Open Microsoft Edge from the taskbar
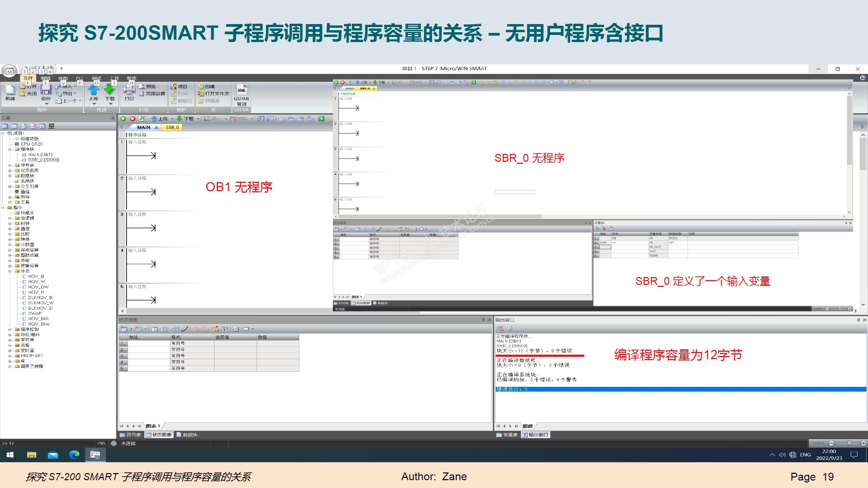The height and width of the screenshot is (488, 868). tap(74, 455)
